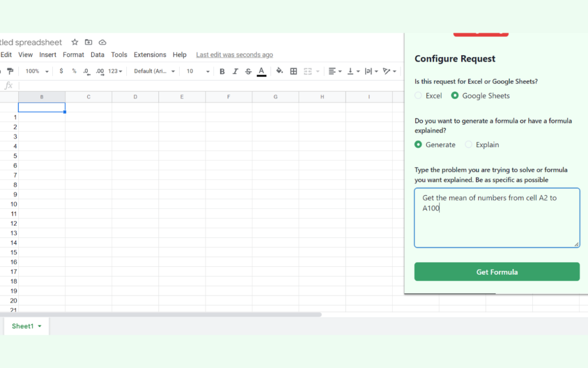Apply borders to the selected cell
The image size is (588, 368).
[293, 71]
